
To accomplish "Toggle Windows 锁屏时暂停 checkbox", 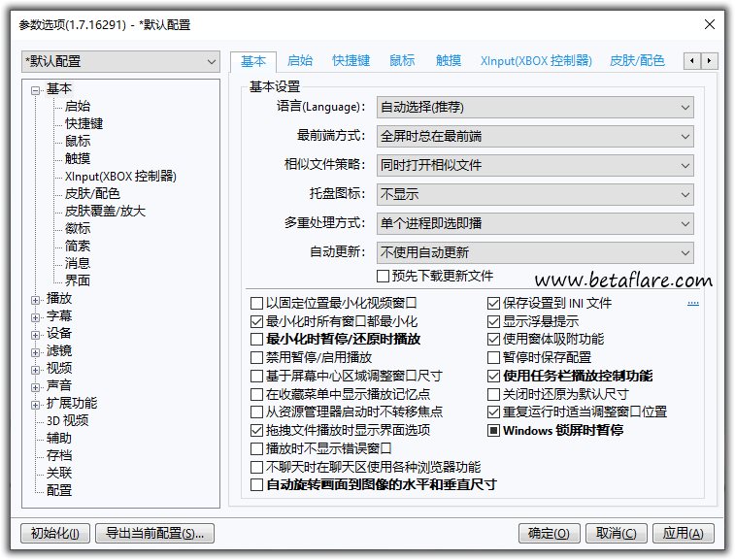I will point(494,430).
